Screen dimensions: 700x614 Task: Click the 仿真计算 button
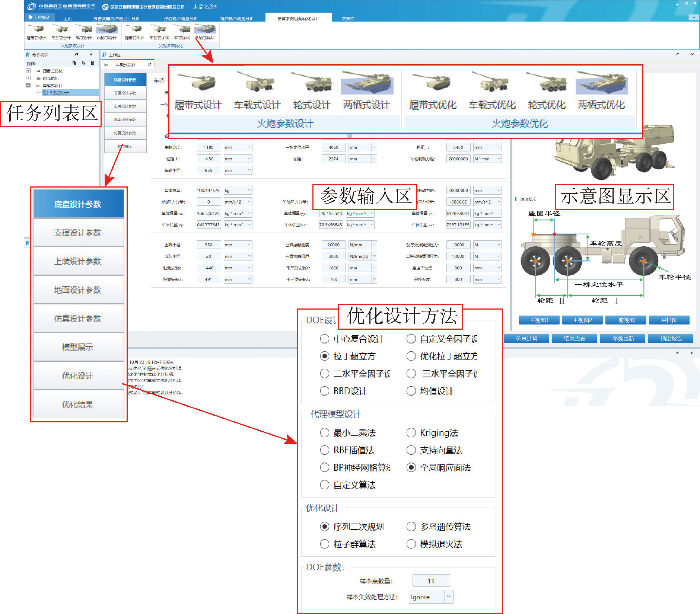526,339
